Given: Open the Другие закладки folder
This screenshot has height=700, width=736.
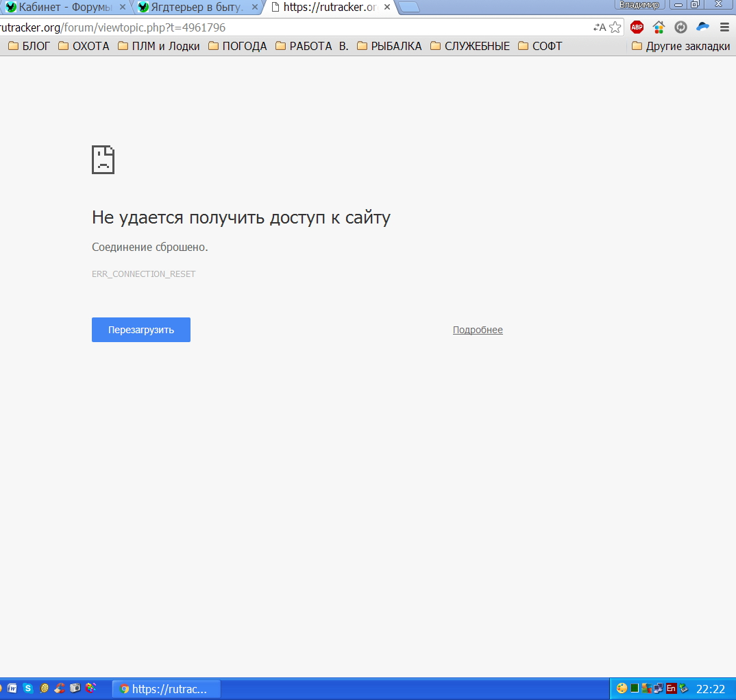Looking at the screenshot, I should tap(680, 46).
